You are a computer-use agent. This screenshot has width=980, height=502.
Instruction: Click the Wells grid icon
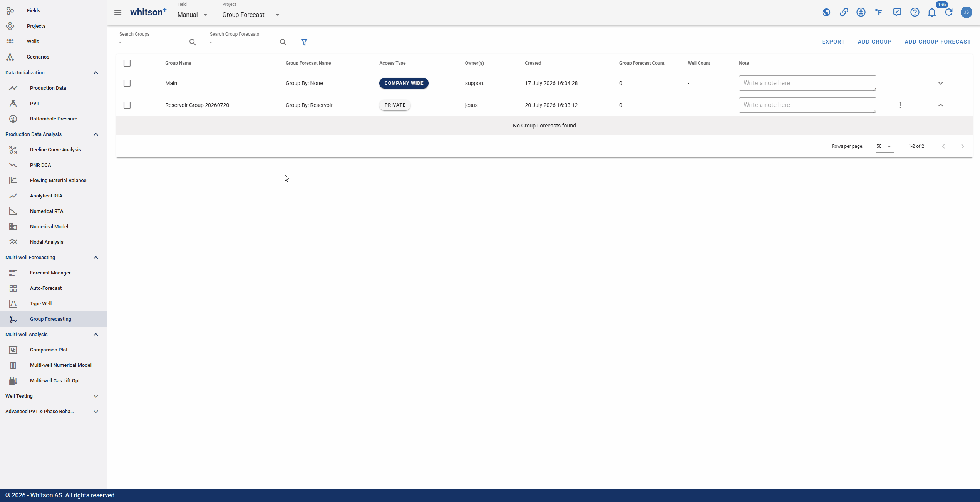[10, 42]
